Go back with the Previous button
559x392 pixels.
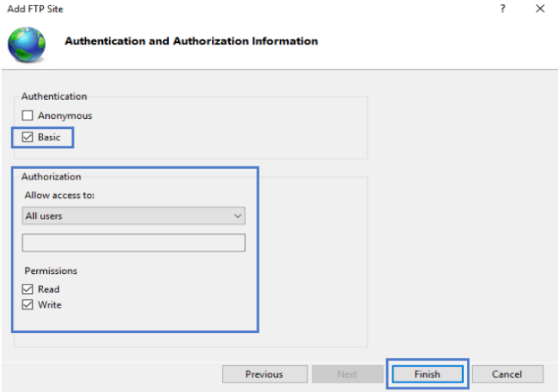(x=264, y=374)
